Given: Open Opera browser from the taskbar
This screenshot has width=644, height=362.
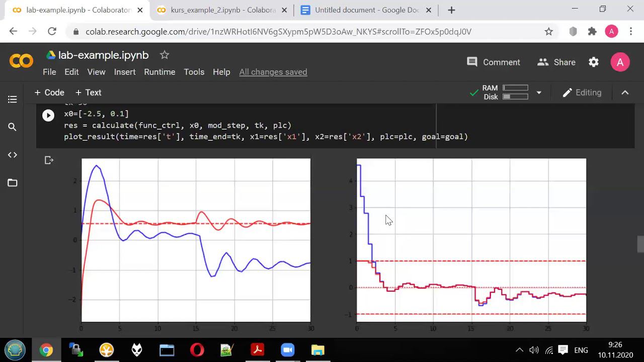Looking at the screenshot, I should point(197,350).
